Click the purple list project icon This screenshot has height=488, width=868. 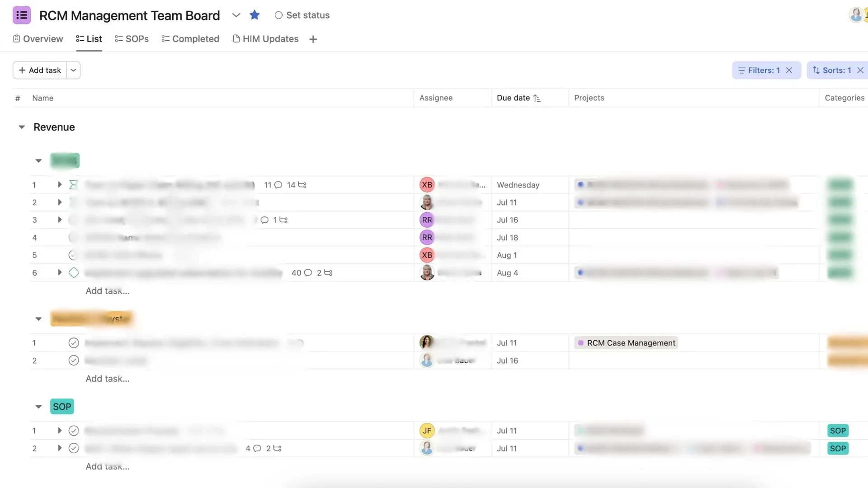pyautogui.click(x=21, y=15)
